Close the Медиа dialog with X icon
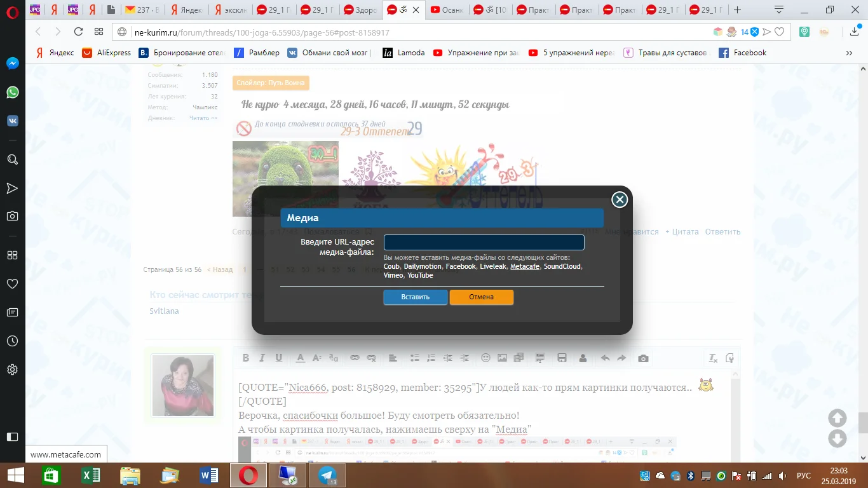The image size is (868, 488). click(x=620, y=200)
